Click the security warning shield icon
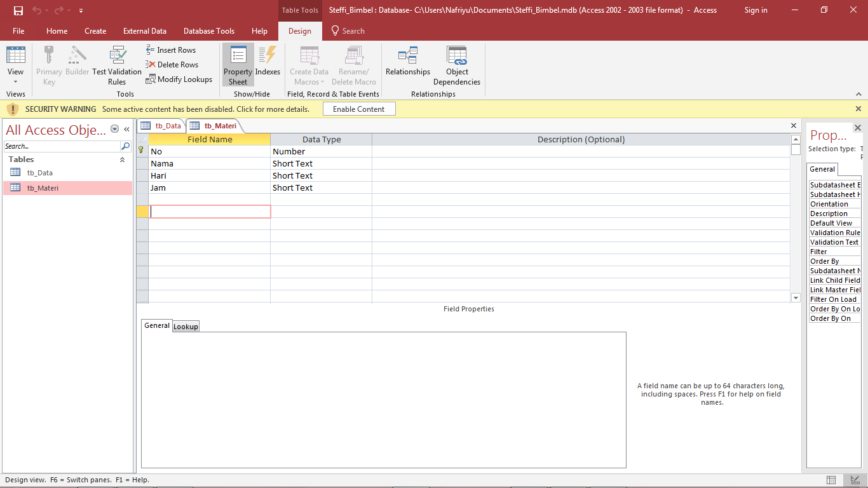Image resolution: width=868 pixels, height=488 pixels. pos(13,109)
